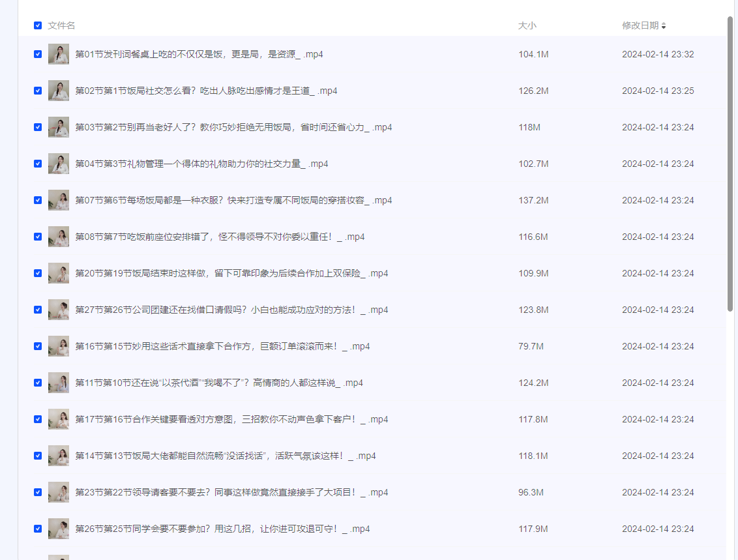Uncheck the select-all checkbox in the header row
Screen dimensions: 738x560
tap(38, 25)
